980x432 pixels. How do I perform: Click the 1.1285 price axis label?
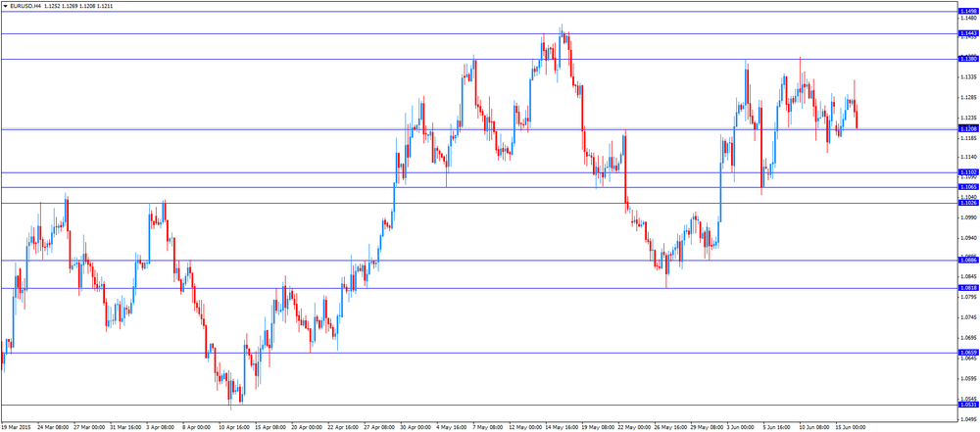tap(969, 98)
